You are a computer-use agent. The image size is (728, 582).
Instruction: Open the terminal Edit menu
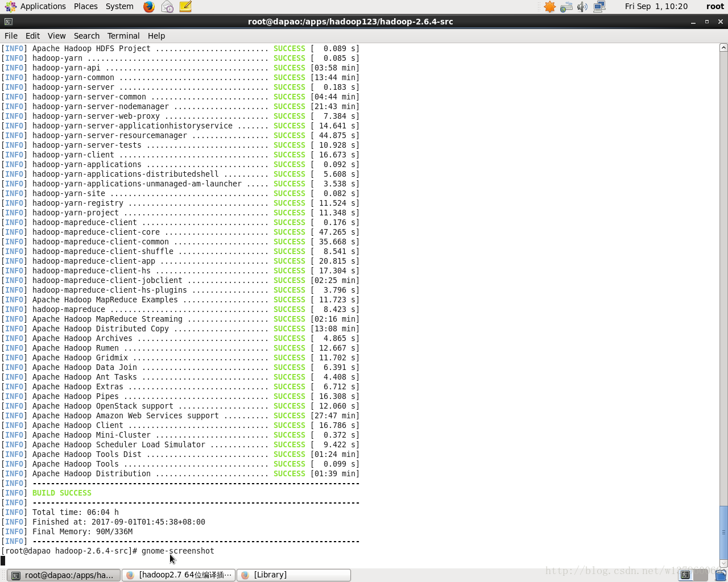pos(33,36)
